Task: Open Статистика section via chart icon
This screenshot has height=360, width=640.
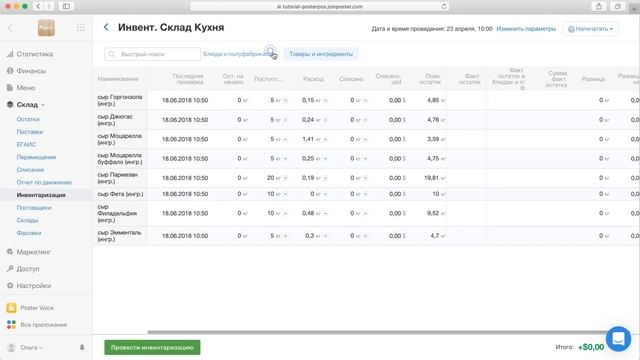Action: [10, 54]
